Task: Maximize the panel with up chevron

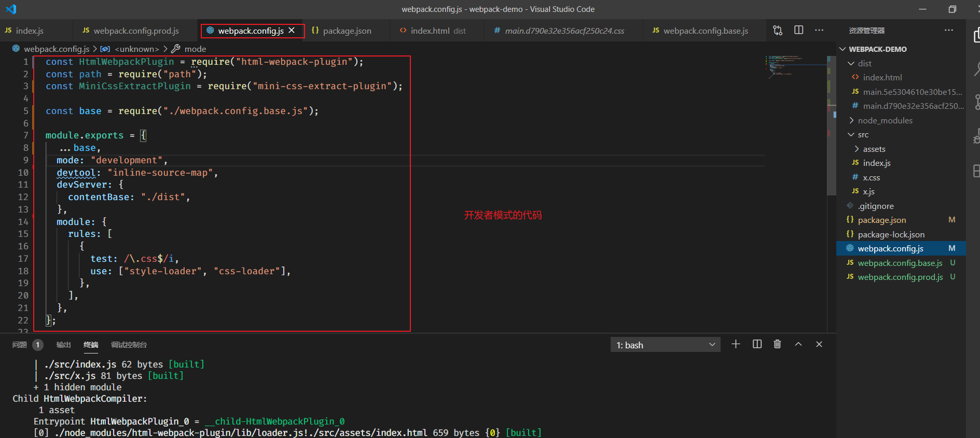Action: pyautogui.click(x=798, y=344)
